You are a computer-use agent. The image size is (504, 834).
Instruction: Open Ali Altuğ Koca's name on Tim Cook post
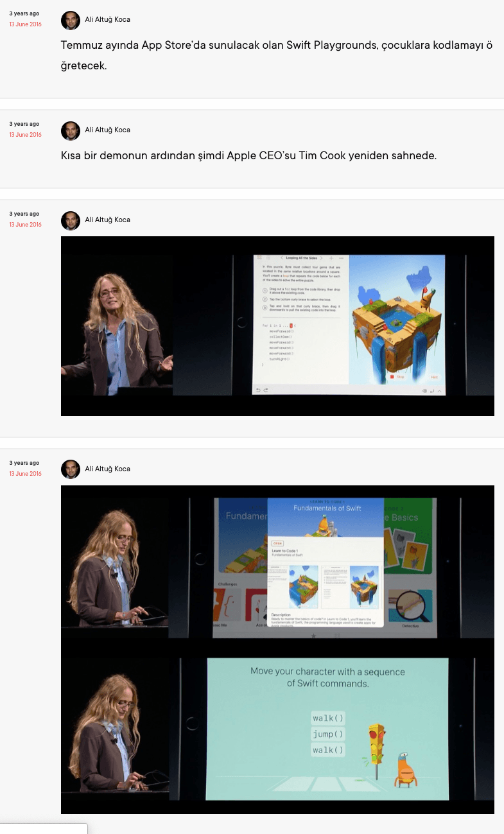(107, 130)
